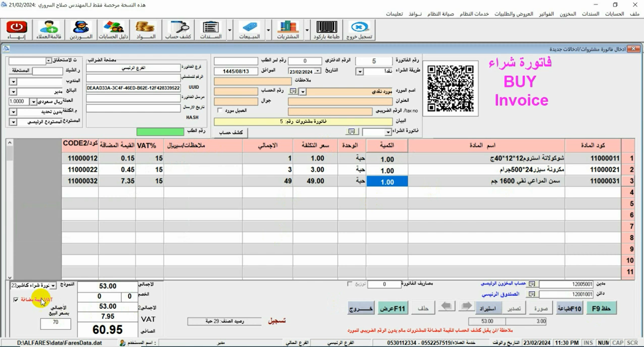Click the main inventory account lookup icon

point(532,284)
